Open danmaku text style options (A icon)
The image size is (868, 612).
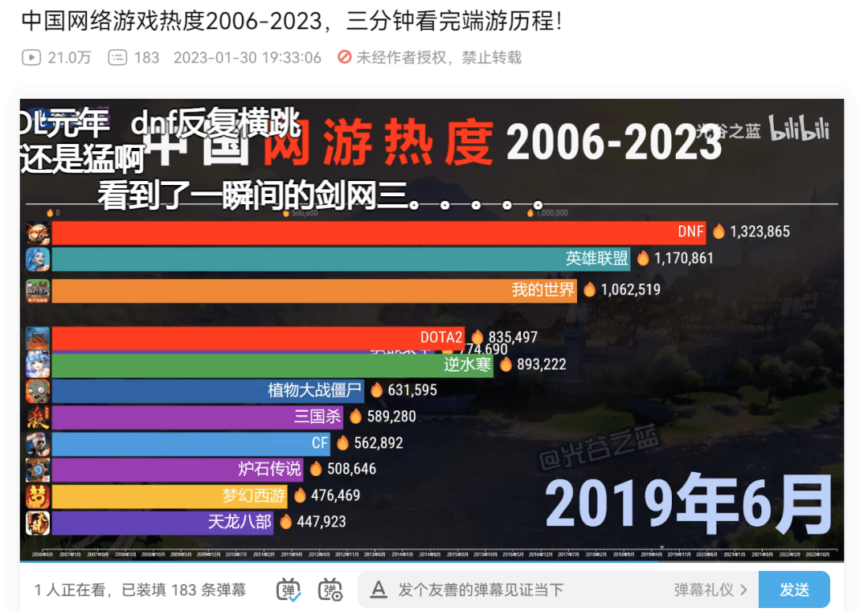pyautogui.click(x=379, y=589)
